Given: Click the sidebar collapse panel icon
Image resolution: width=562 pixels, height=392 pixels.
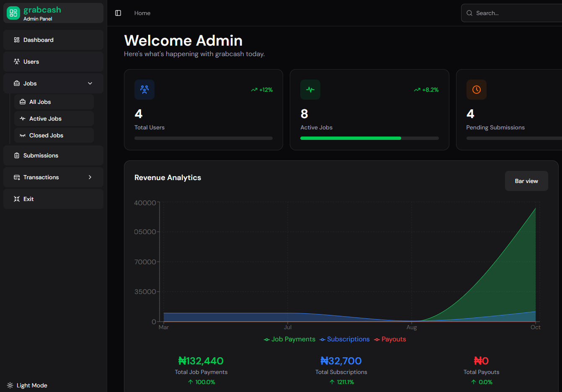Looking at the screenshot, I should [x=118, y=13].
